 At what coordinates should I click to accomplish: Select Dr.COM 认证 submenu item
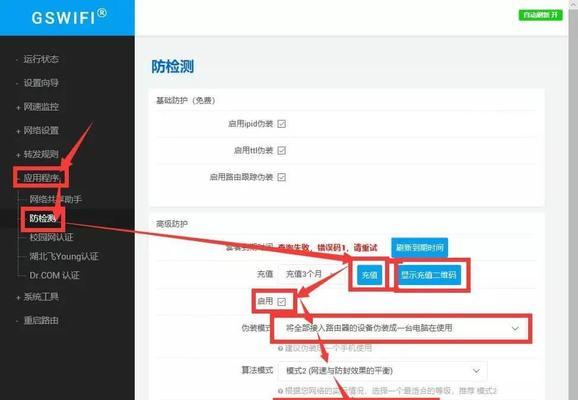point(54,275)
